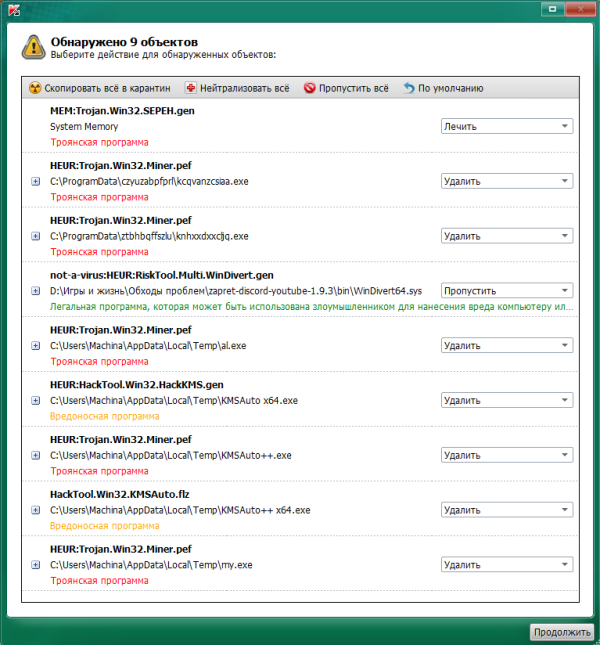Click the prohibited 'Пропустить всё' icon
The height and width of the screenshot is (645, 600).
(x=310, y=88)
